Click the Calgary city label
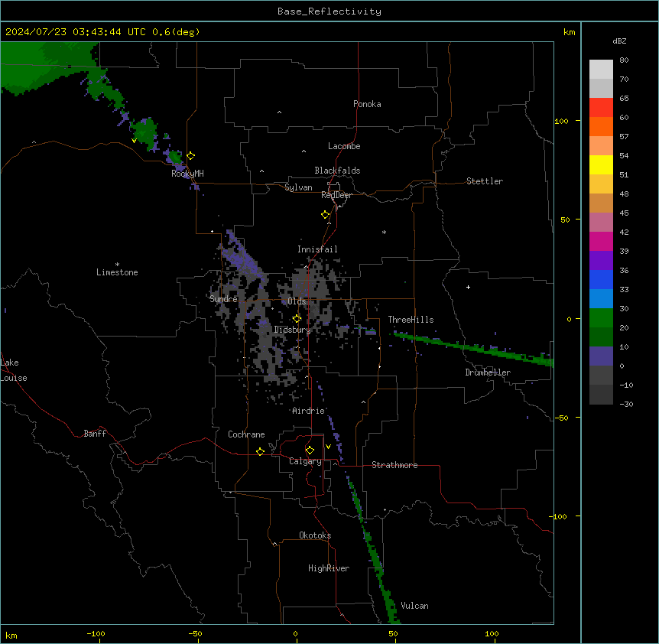Image resolution: width=659 pixels, height=644 pixels. click(305, 461)
